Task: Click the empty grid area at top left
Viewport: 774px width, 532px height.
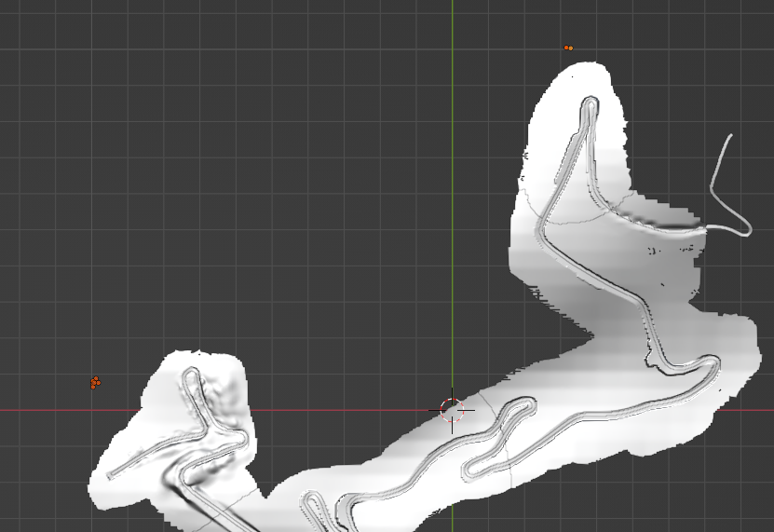Action: pos(186,140)
